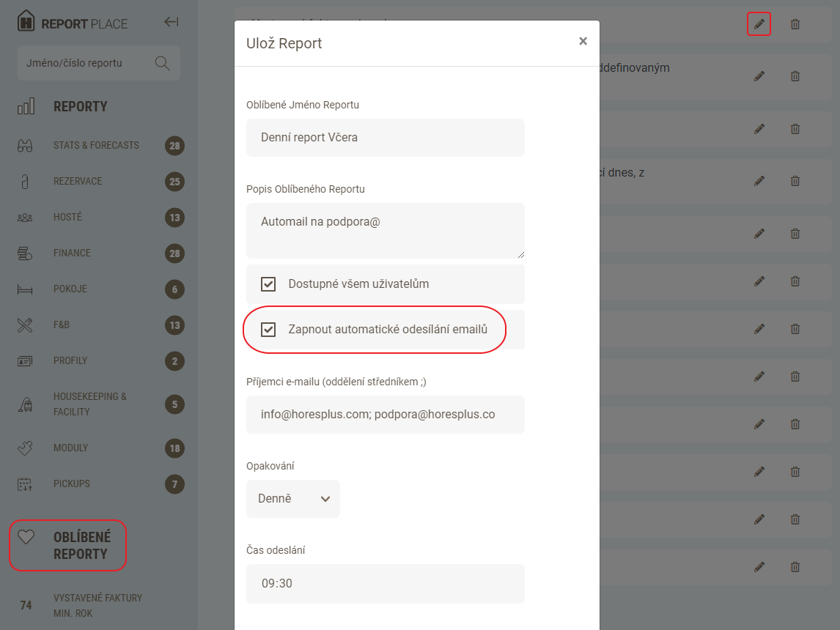Screen dimensions: 840x630
Task: Close the Ulož Report dialog
Action: pyautogui.click(x=583, y=41)
